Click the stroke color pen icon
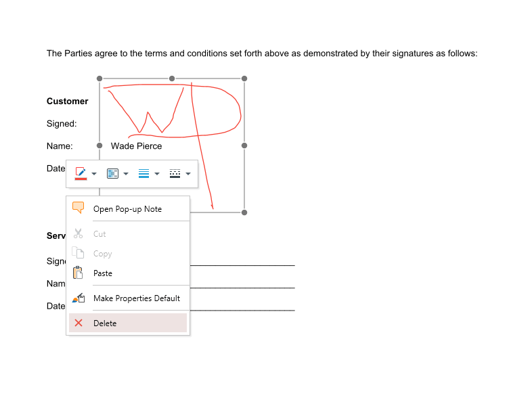This screenshot has width=532, height=406. (x=81, y=173)
